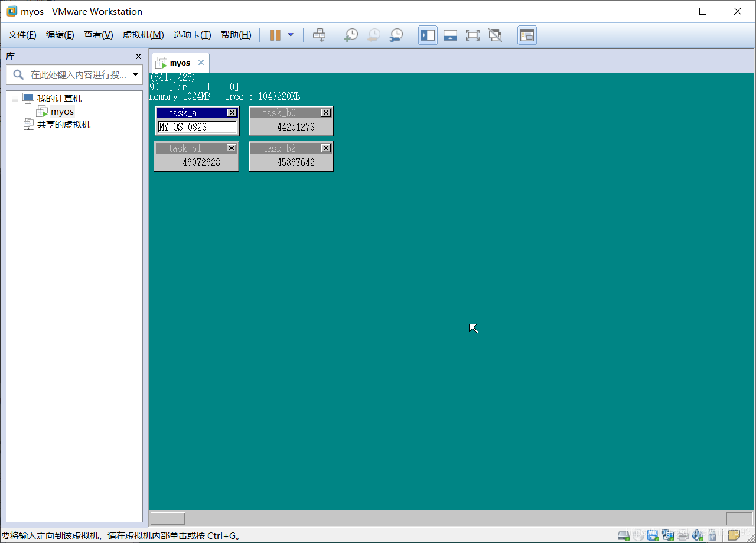
Task: Select 共享的虚拟机 in the library
Action: coord(64,125)
